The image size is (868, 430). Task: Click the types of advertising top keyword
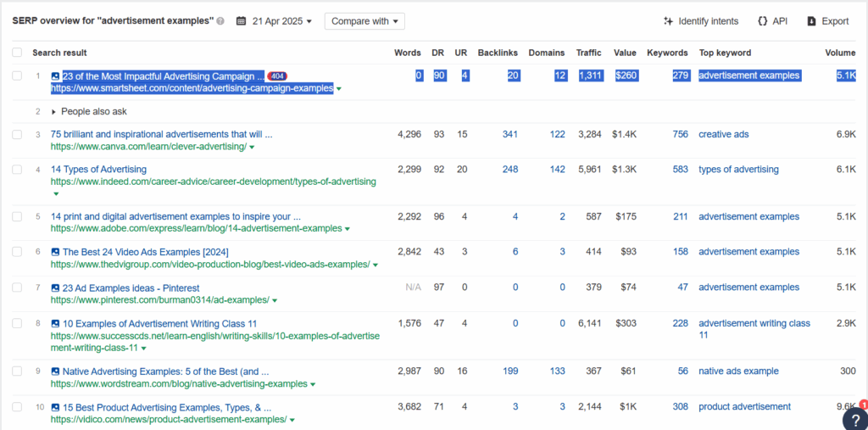click(x=738, y=170)
